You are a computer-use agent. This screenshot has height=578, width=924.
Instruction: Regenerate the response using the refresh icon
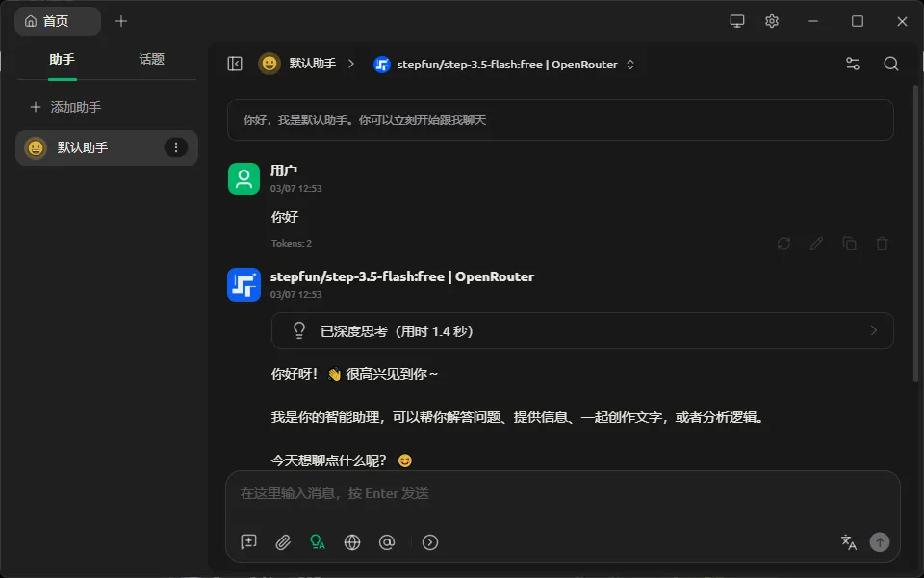783,244
